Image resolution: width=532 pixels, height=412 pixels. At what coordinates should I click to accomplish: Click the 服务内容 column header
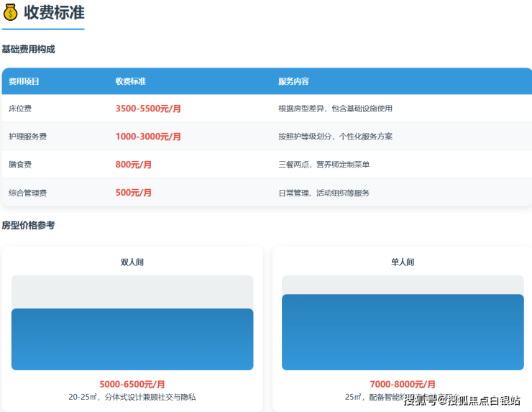(293, 81)
